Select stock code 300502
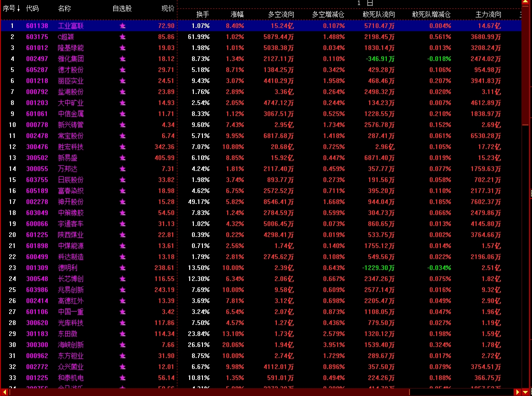532x396 pixels. pyautogui.click(x=37, y=158)
